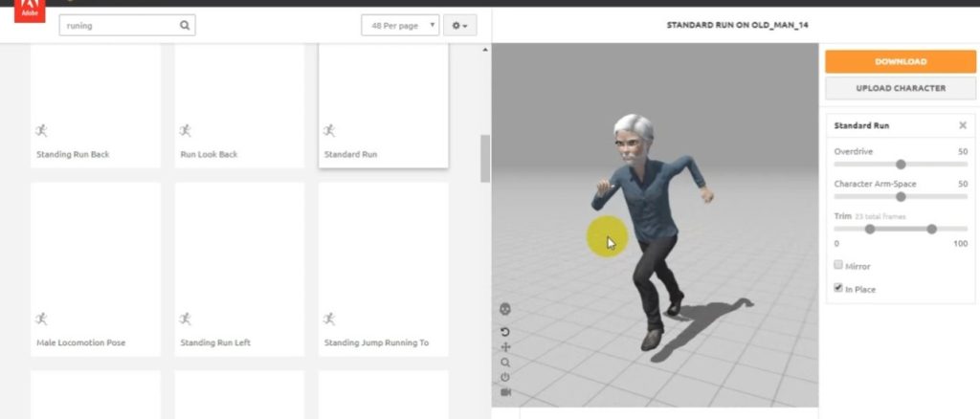The width and height of the screenshot is (980, 419).
Task: Select the Male Locomotion Pose animation card
Action: pyautogui.click(x=96, y=269)
